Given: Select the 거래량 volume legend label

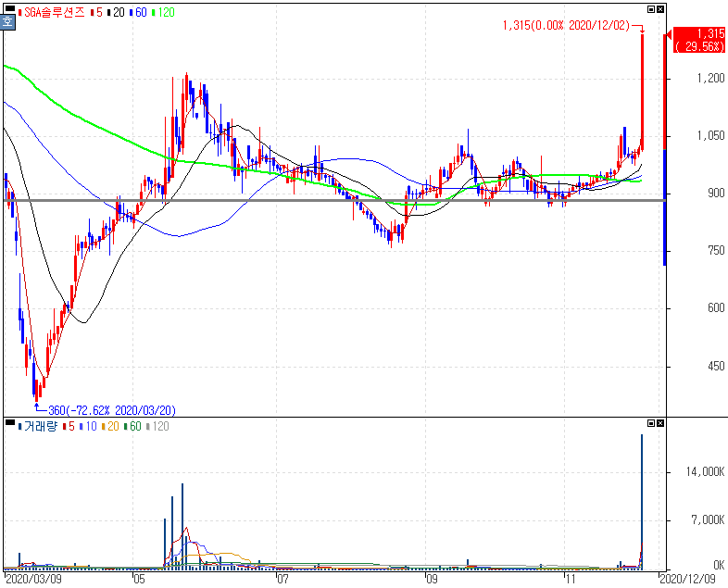Looking at the screenshot, I should point(38,426).
